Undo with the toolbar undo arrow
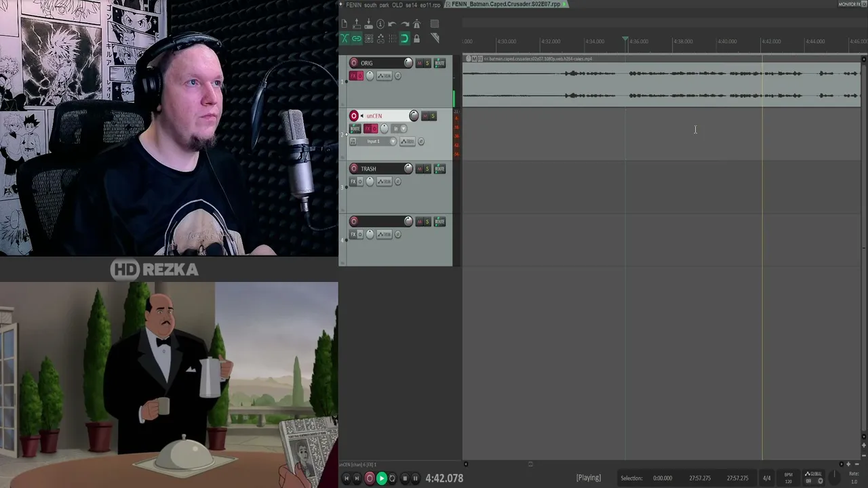Screen dimensions: 868x488 [392, 24]
